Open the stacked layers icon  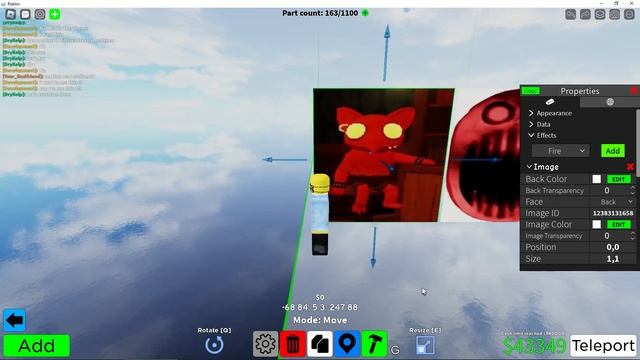[x=600, y=14]
